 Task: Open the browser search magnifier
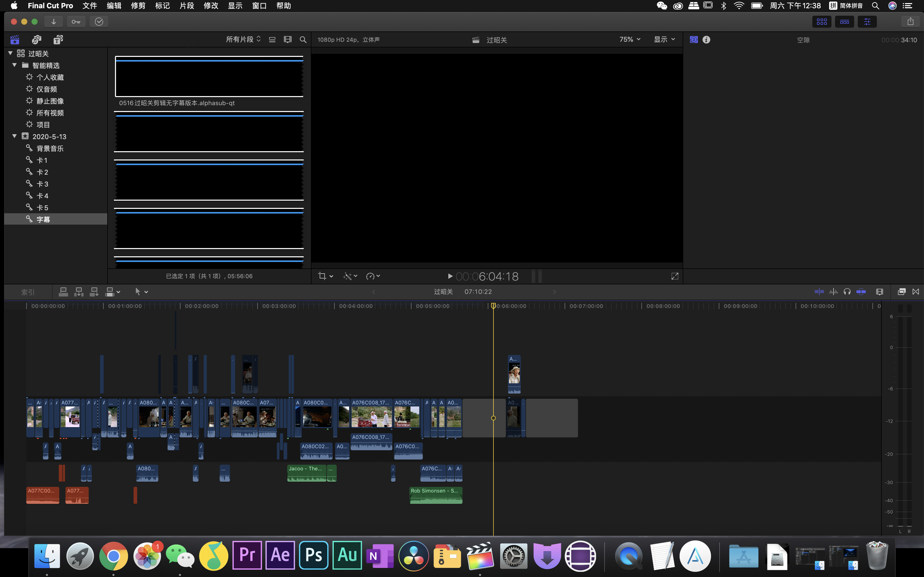[303, 40]
